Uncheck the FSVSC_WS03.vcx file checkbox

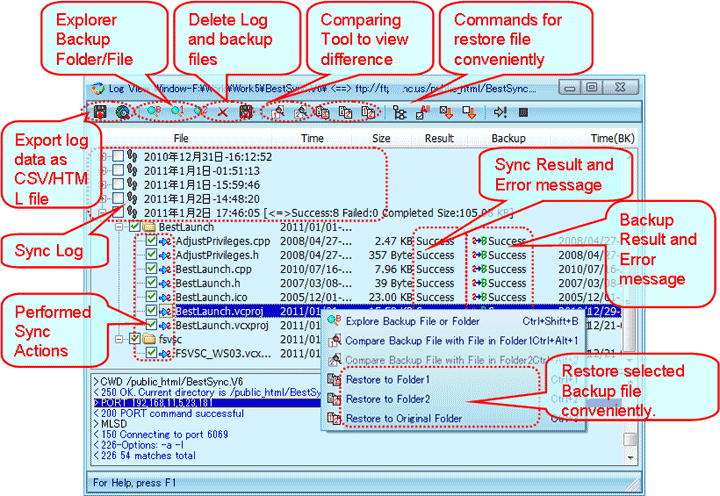pos(152,353)
